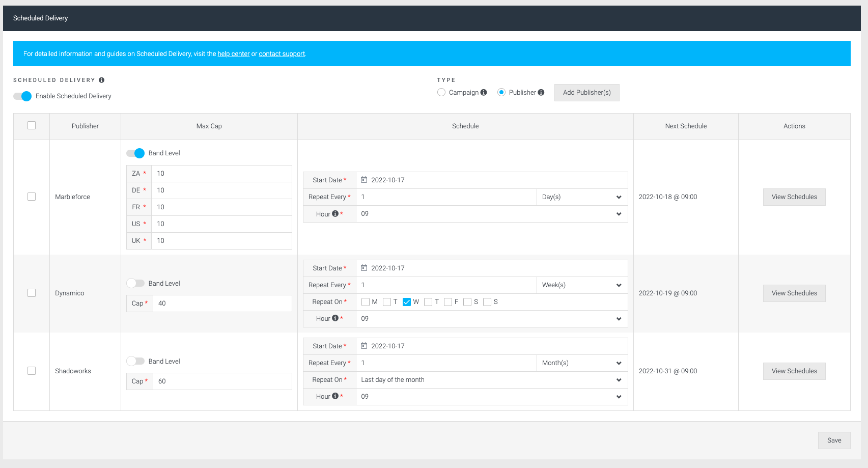Screen dimensions: 868x468
Task: Open the help center link
Action: point(234,54)
